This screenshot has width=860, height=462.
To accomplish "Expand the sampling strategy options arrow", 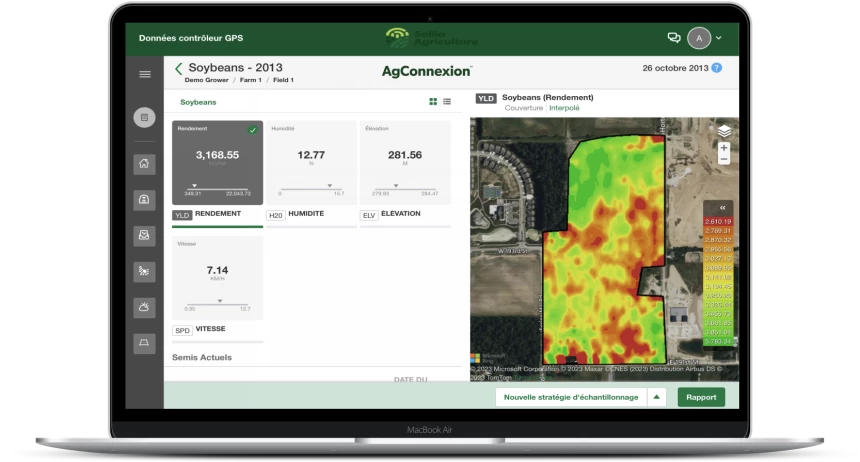I will click(657, 397).
